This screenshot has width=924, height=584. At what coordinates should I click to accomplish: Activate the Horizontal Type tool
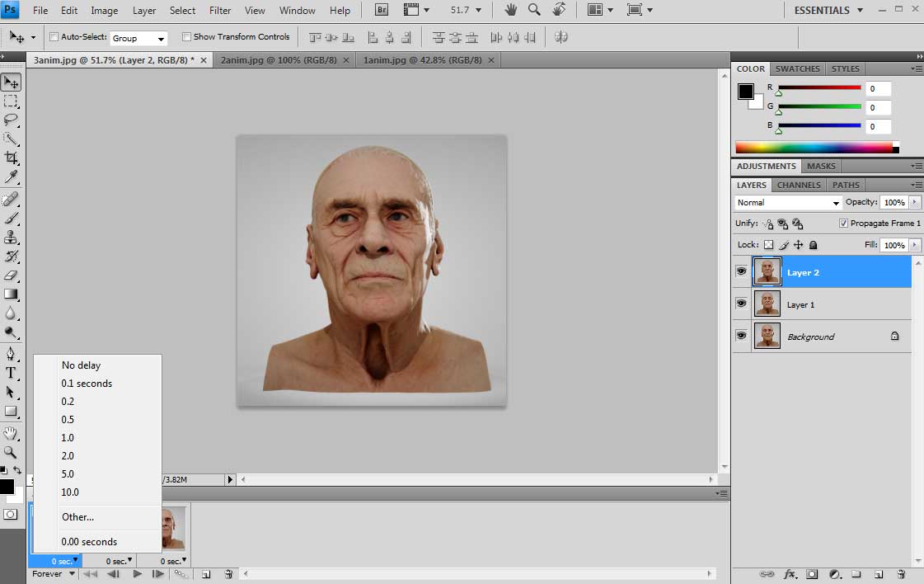coord(11,373)
